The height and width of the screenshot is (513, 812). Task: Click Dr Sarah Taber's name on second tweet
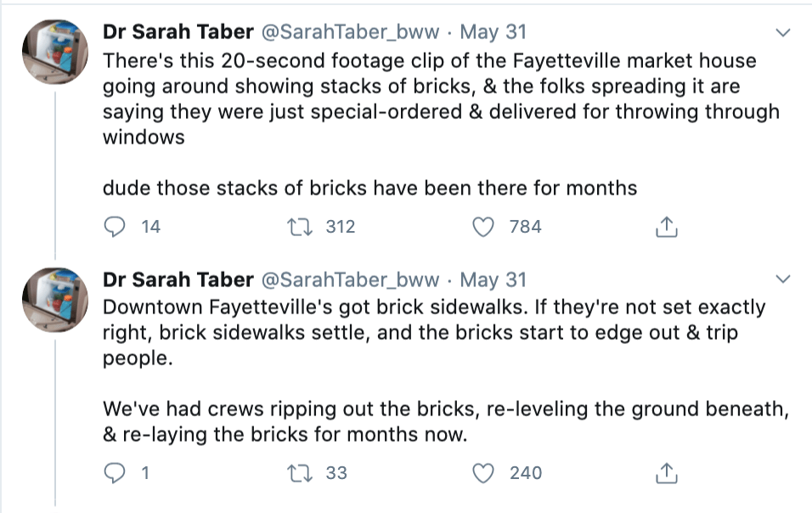(x=178, y=279)
